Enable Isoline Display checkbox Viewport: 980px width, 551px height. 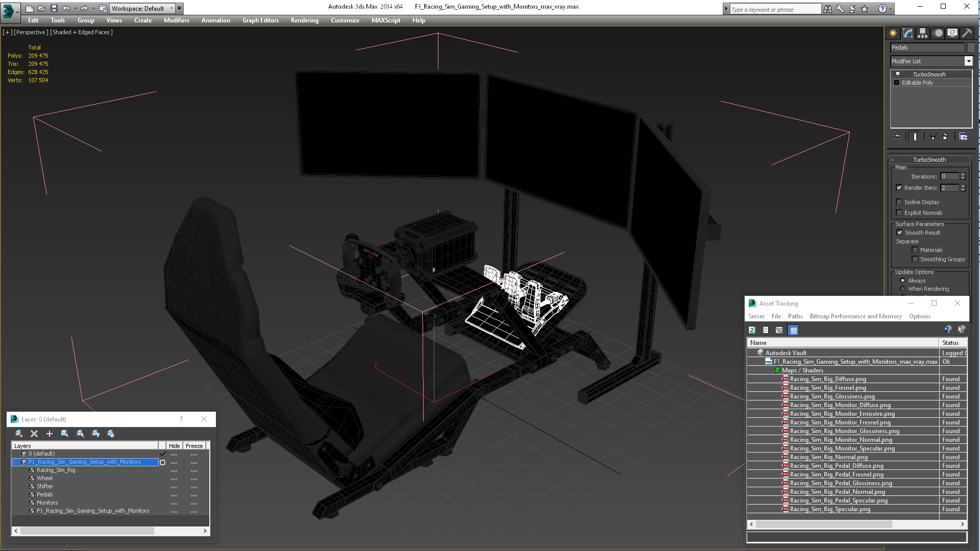[899, 202]
